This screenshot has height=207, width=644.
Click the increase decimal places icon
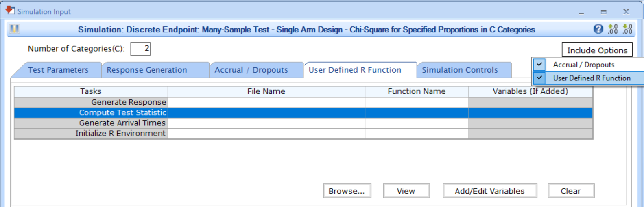[x=613, y=29]
